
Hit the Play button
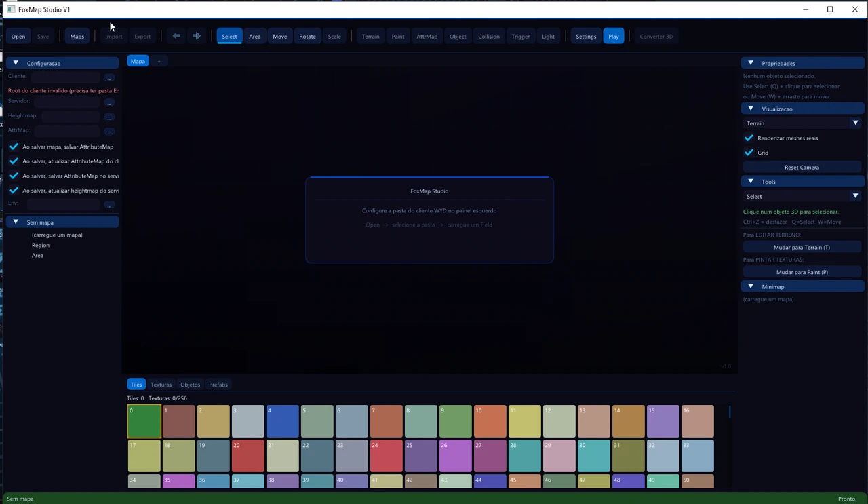[614, 36]
